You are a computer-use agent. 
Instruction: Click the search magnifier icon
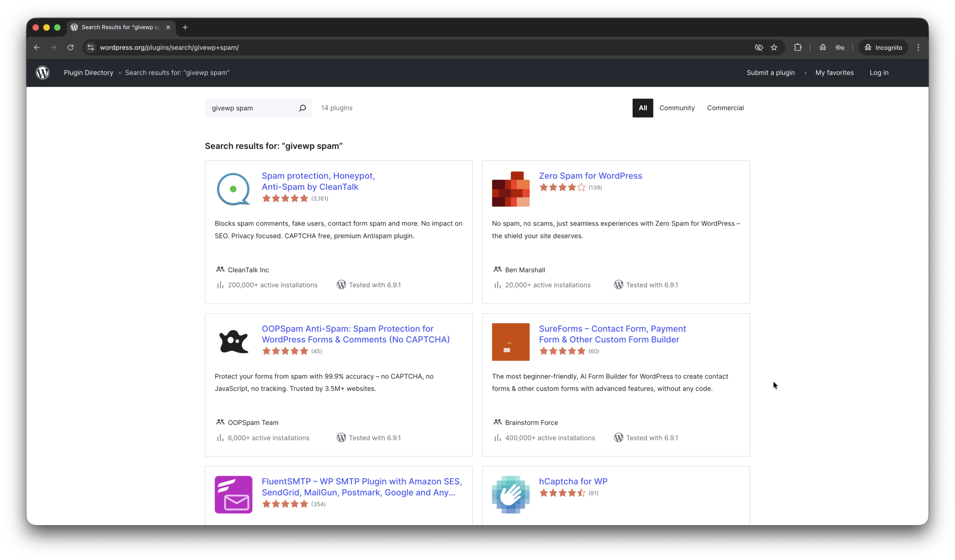302,108
